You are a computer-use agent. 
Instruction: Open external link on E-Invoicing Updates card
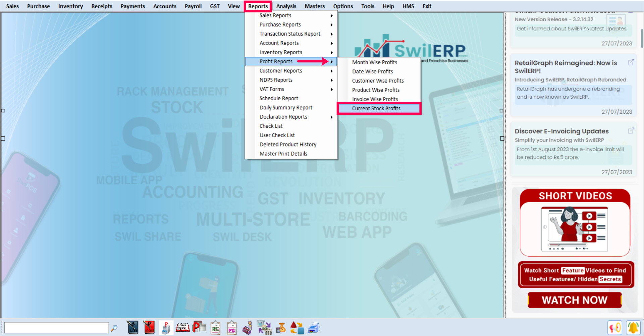tap(631, 130)
